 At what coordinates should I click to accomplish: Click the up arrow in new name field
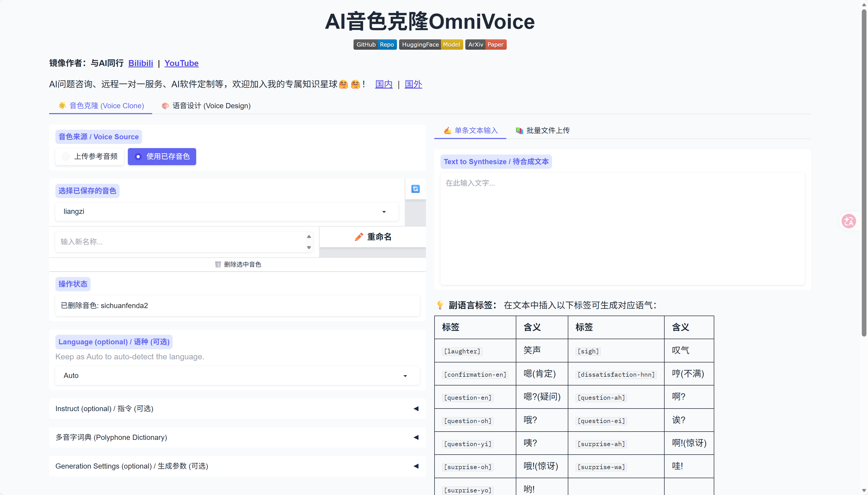(308, 236)
